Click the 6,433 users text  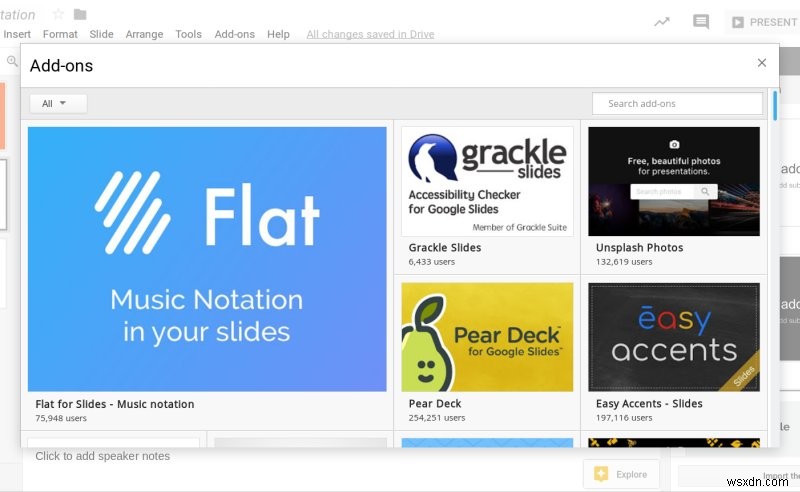pos(432,262)
